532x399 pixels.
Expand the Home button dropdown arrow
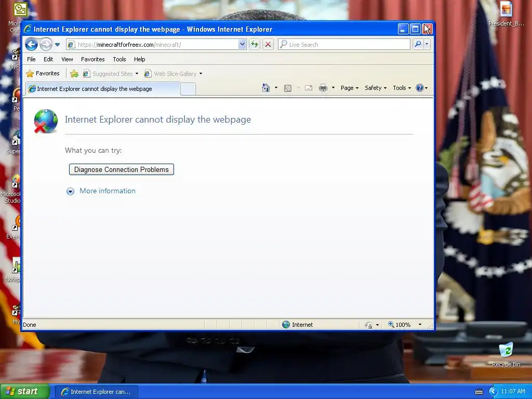[x=276, y=88]
